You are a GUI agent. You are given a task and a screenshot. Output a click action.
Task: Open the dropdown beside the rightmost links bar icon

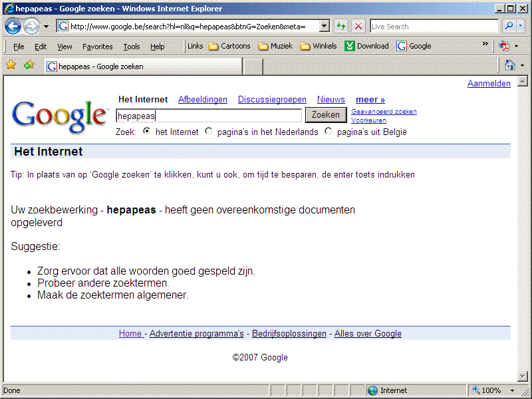(517, 46)
